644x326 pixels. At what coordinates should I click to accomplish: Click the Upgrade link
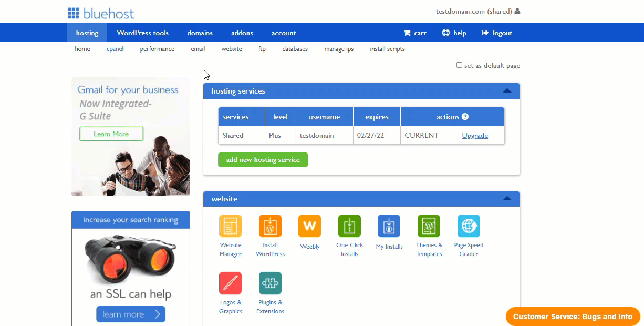[475, 135]
